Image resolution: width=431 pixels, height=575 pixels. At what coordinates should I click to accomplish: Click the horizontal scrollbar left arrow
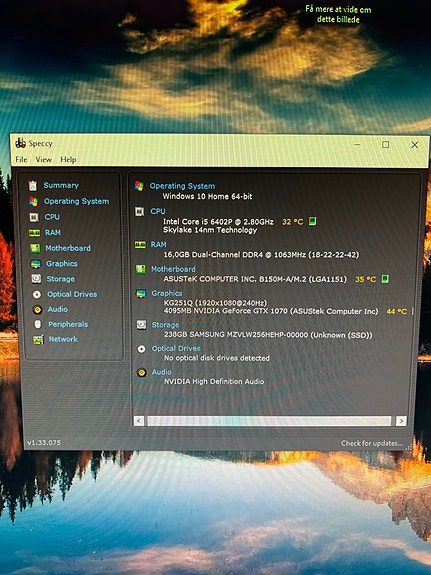click(x=139, y=421)
